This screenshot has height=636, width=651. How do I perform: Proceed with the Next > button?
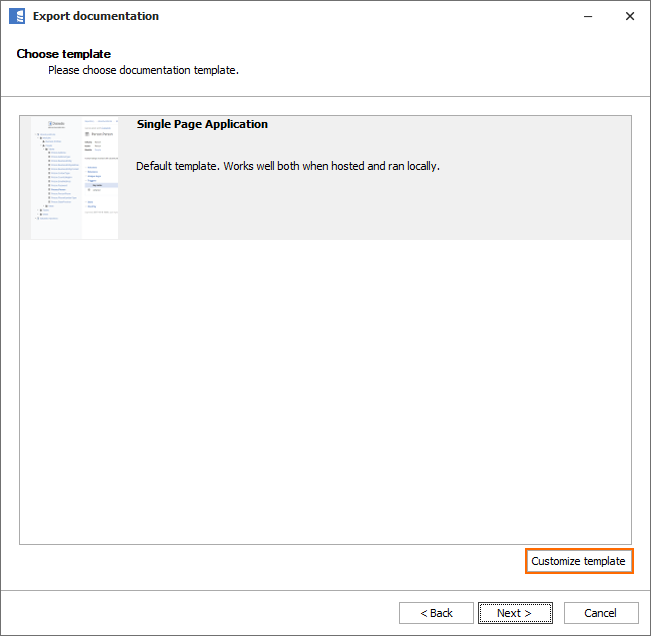514,613
